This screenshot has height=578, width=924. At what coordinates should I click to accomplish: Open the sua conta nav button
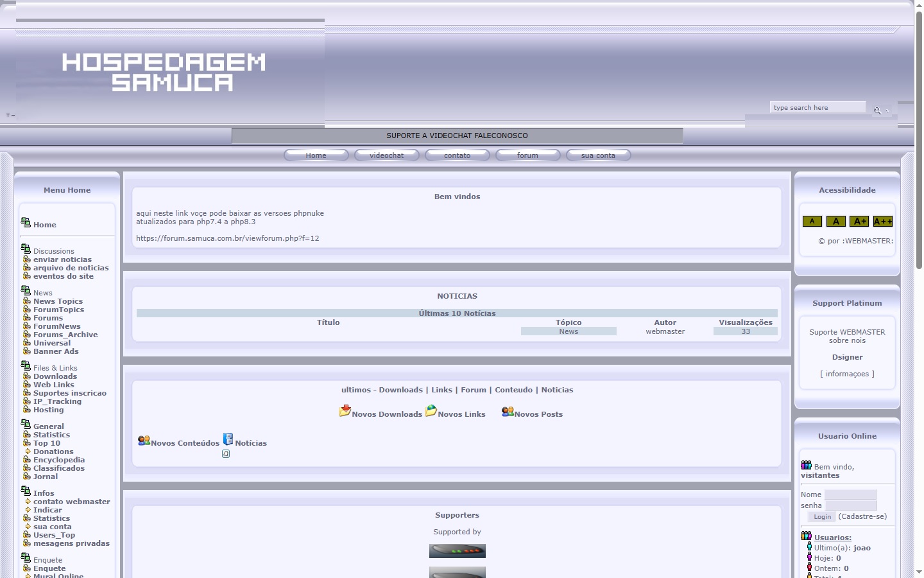[x=599, y=155]
